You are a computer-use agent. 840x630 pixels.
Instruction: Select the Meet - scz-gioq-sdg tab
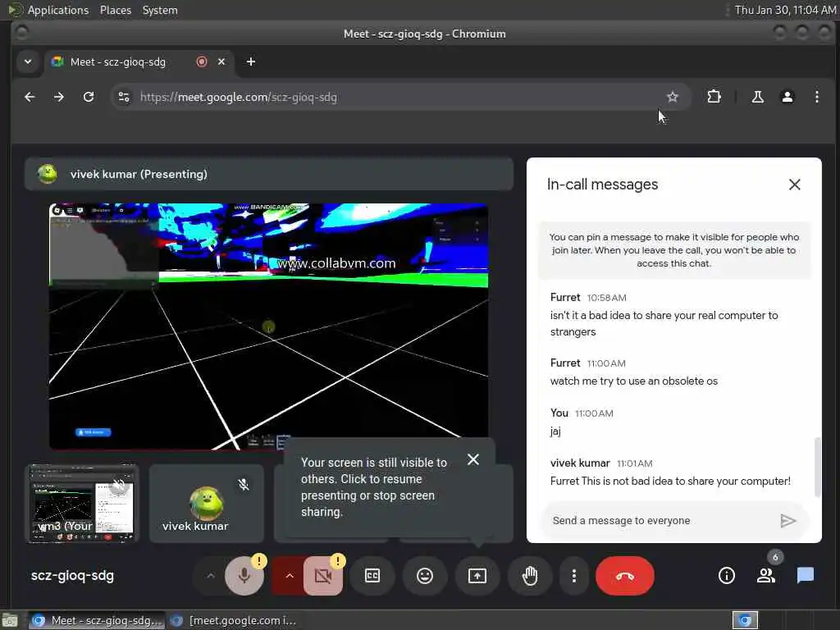[x=139, y=62]
